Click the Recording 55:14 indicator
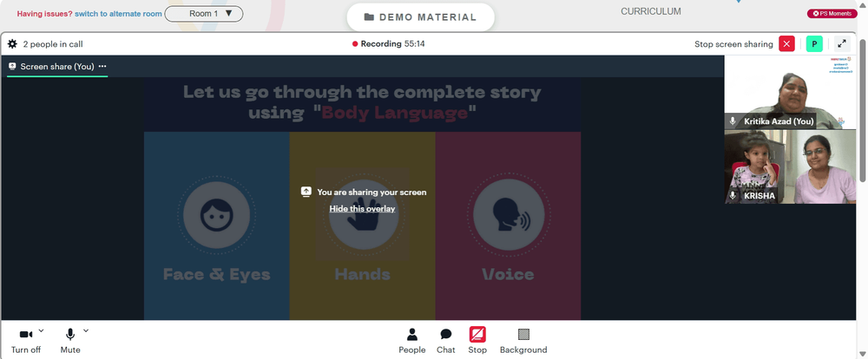 (389, 43)
